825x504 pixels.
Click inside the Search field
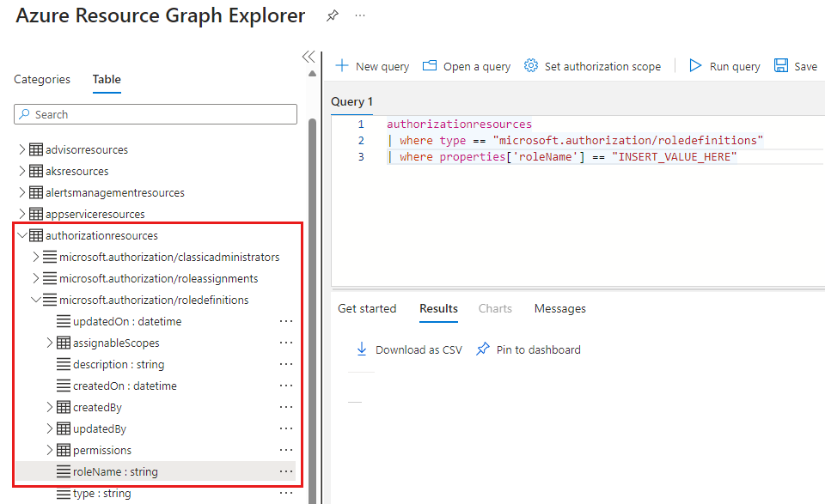155,114
